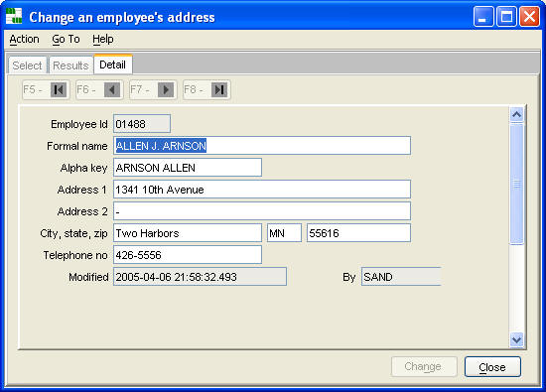Click the scrollbar up arrow
Screen dimensions: 546x392
pos(517,114)
